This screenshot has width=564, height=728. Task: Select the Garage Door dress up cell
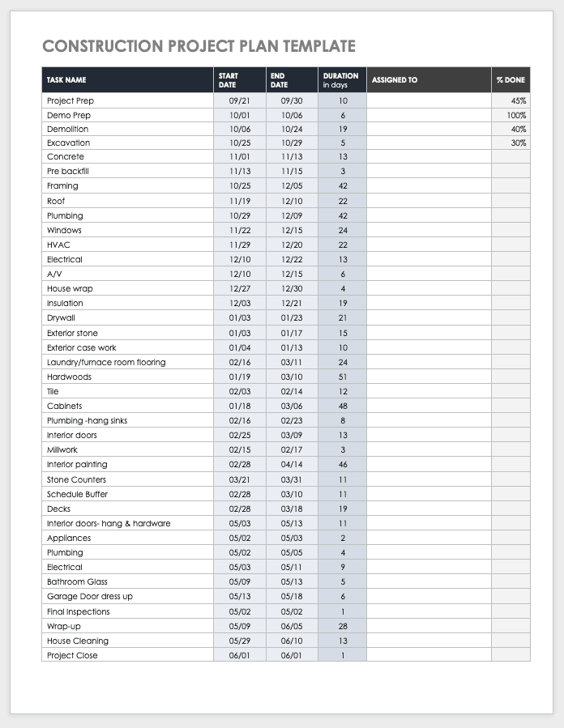(x=90, y=596)
